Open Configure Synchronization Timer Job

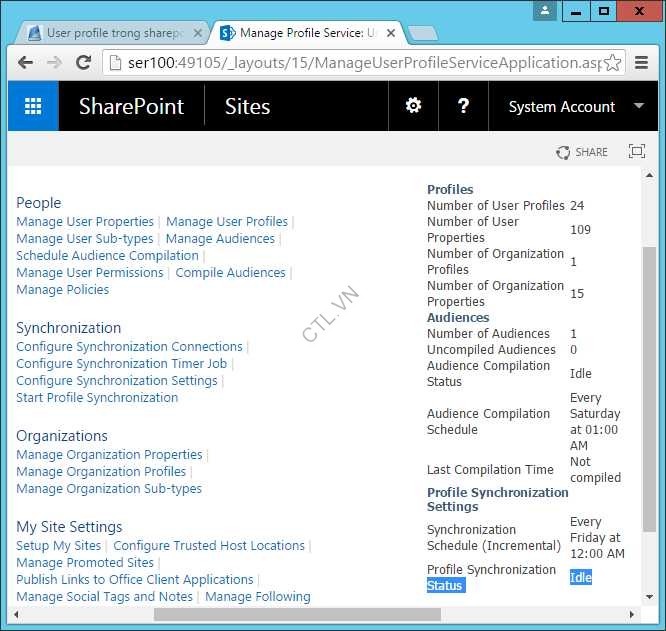(x=121, y=363)
